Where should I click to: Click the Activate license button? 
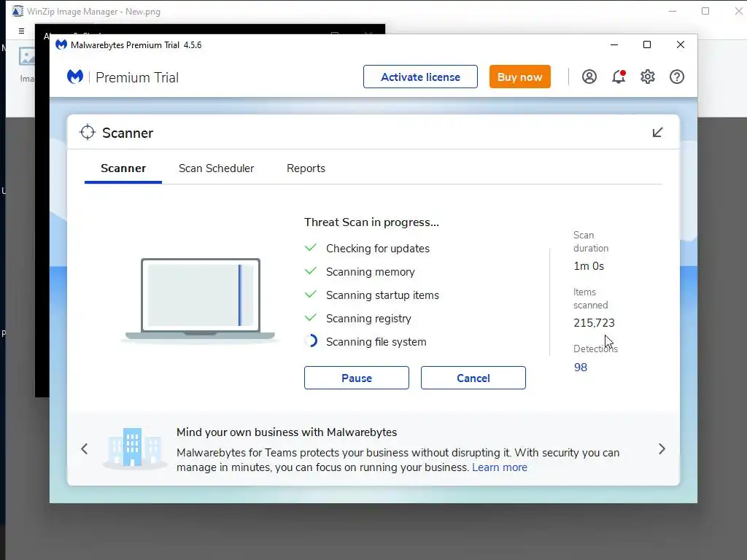click(420, 77)
